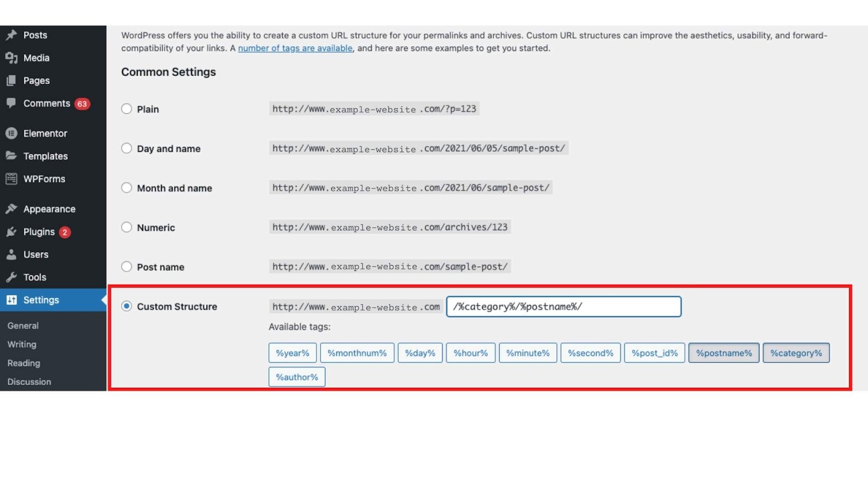The image size is (868, 488).
Task: Click the custom structure permalink text field
Action: click(x=564, y=306)
